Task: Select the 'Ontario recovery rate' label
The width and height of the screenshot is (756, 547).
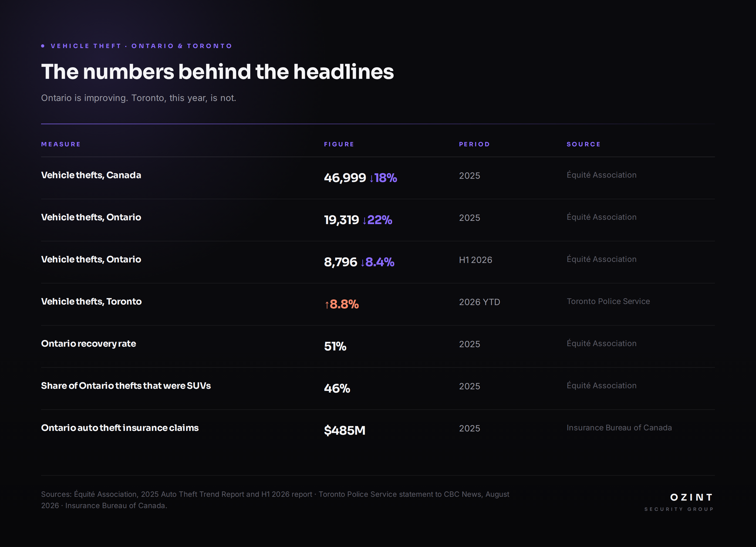Action: click(x=88, y=344)
